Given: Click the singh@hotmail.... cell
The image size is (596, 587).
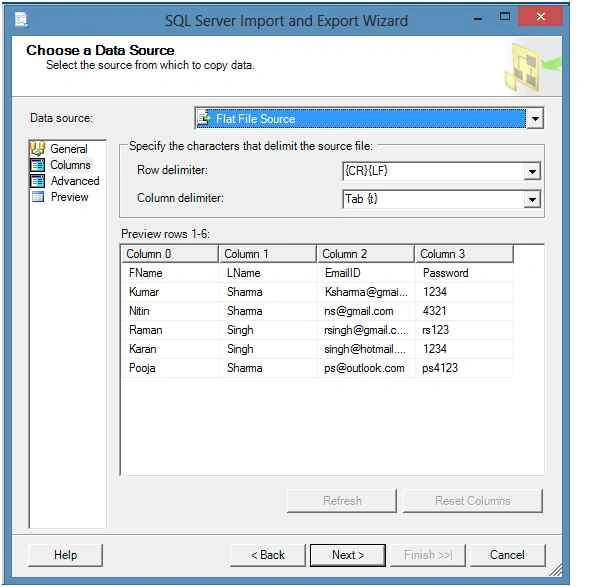Looking at the screenshot, I should click(x=365, y=349).
